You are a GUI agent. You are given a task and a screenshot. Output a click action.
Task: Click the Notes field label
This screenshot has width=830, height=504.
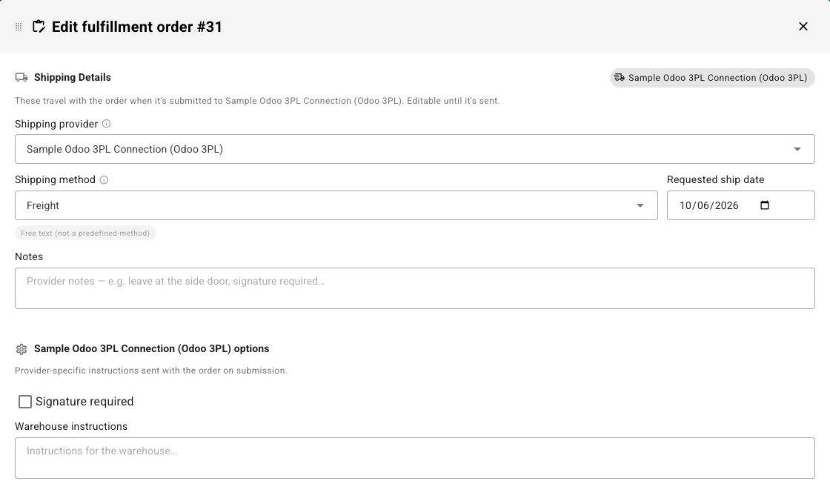tap(29, 256)
